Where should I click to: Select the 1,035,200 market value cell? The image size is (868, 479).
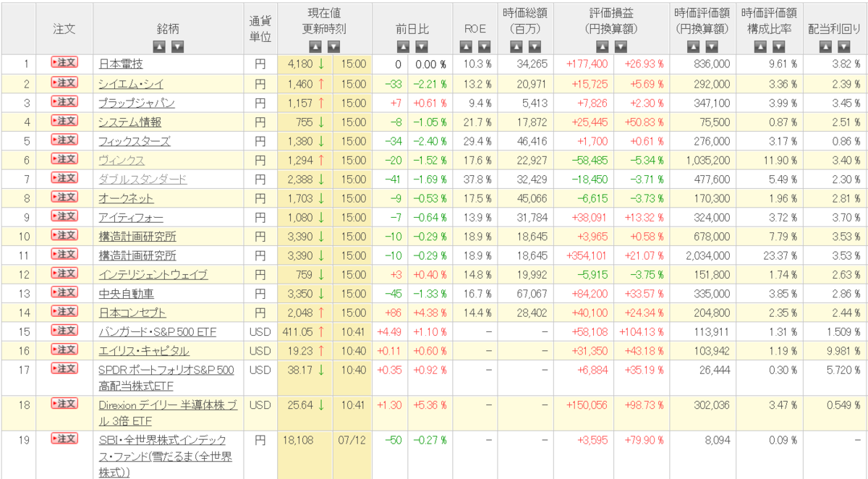click(x=702, y=160)
